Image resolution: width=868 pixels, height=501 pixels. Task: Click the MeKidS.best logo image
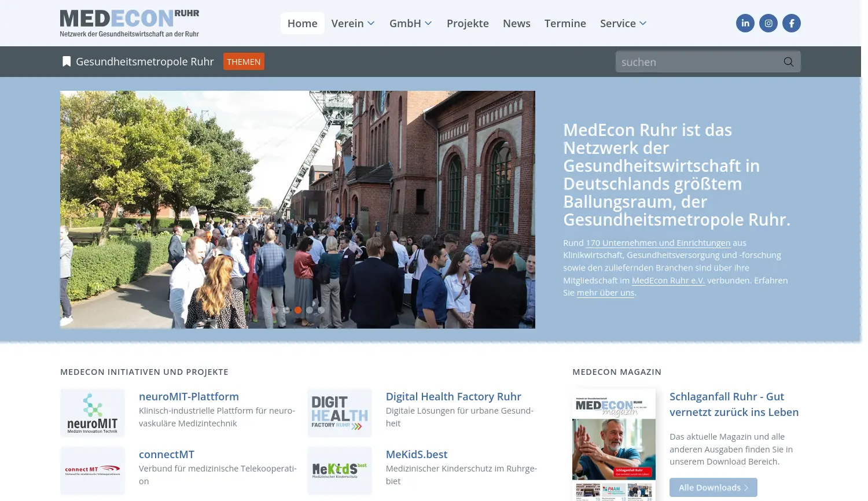[x=339, y=470]
